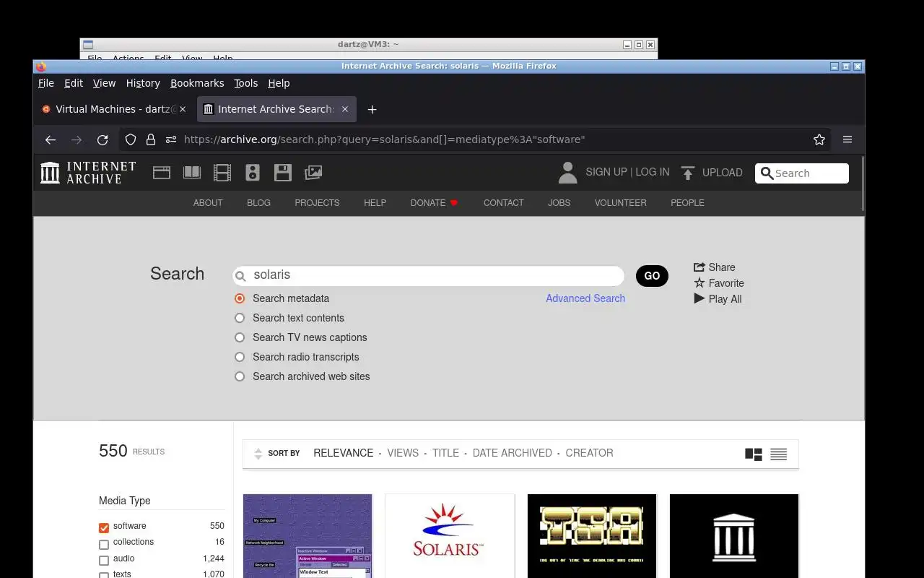This screenshot has height=578, width=924.
Task: Open VOLUNTEER navigation link
Action: (x=621, y=203)
